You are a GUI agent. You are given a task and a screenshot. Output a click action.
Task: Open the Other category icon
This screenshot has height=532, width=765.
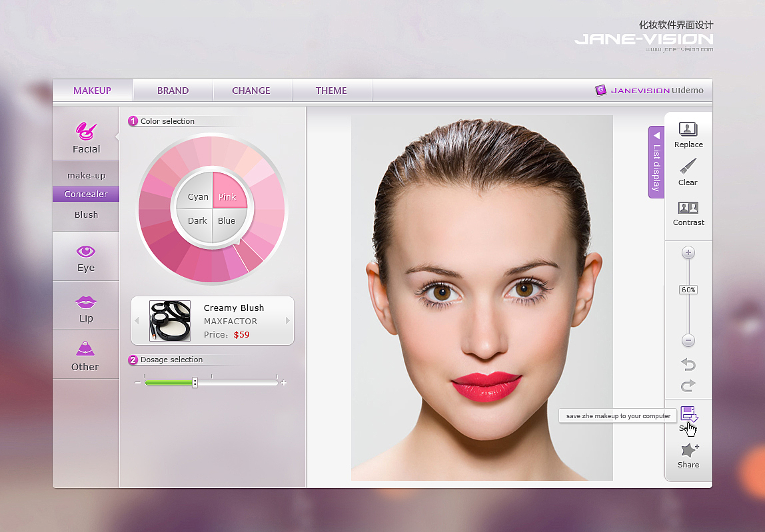coord(85,348)
